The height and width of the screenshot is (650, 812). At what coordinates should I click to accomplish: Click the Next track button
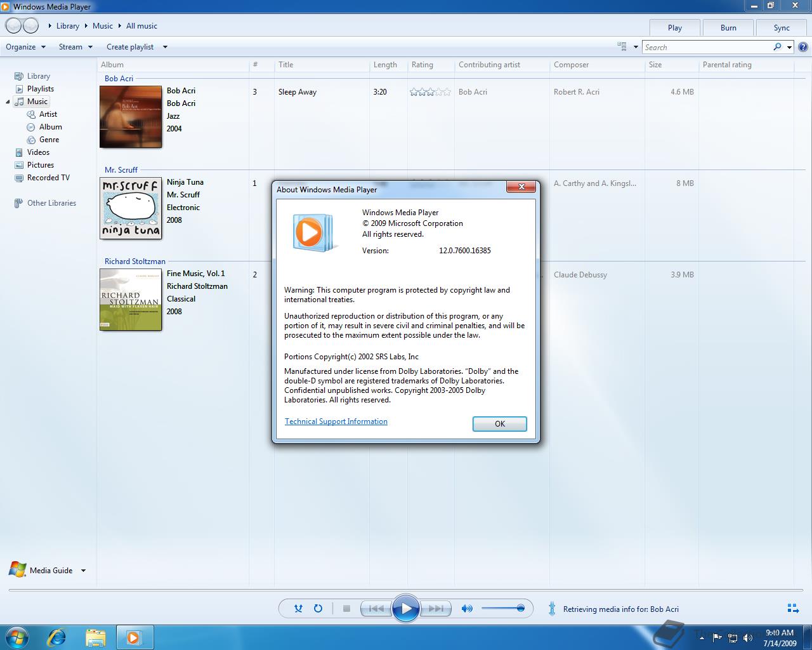point(436,608)
